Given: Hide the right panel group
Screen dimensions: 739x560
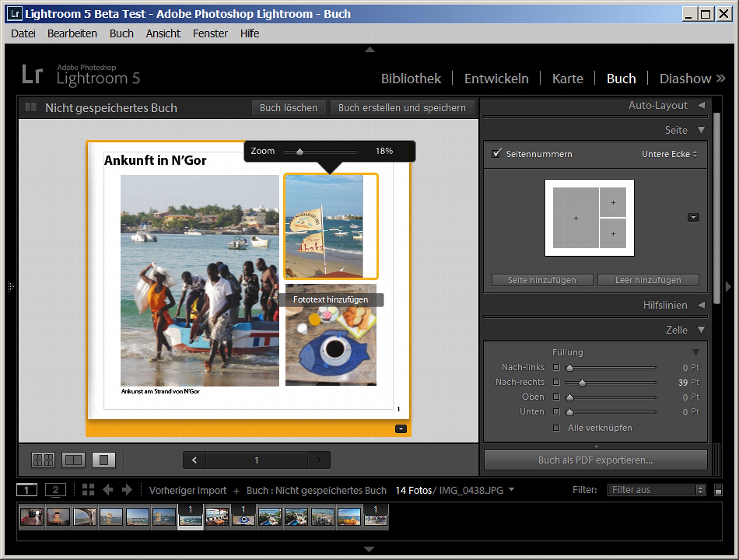Looking at the screenshot, I should pos(728,287).
